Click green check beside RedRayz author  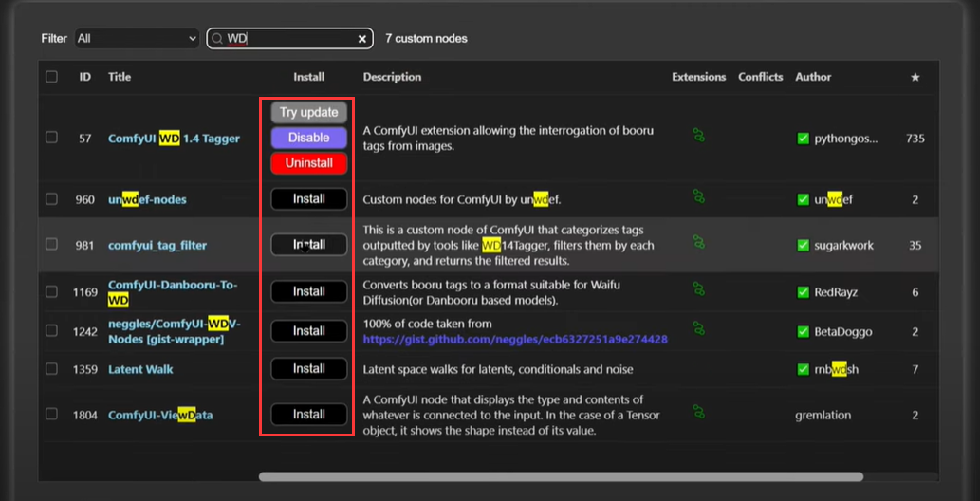point(804,292)
